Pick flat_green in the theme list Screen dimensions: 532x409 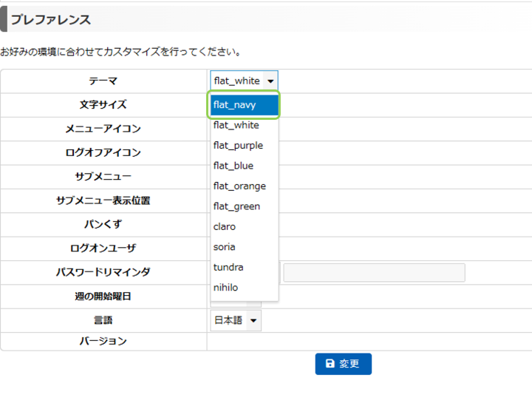pyautogui.click(x=244, y=206)
